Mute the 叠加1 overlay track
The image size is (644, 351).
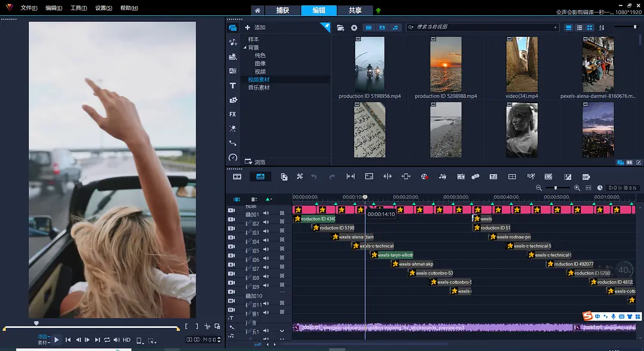(x=267, y=213)
